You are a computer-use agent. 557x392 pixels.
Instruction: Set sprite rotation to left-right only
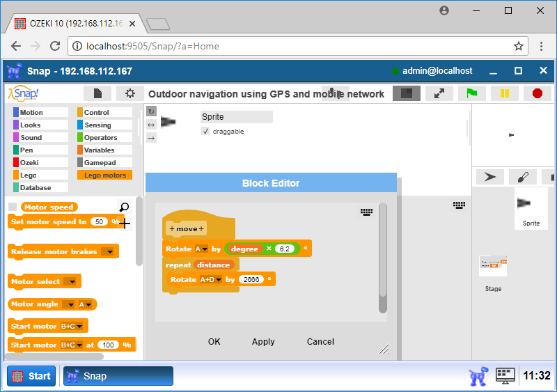(151, 125)
